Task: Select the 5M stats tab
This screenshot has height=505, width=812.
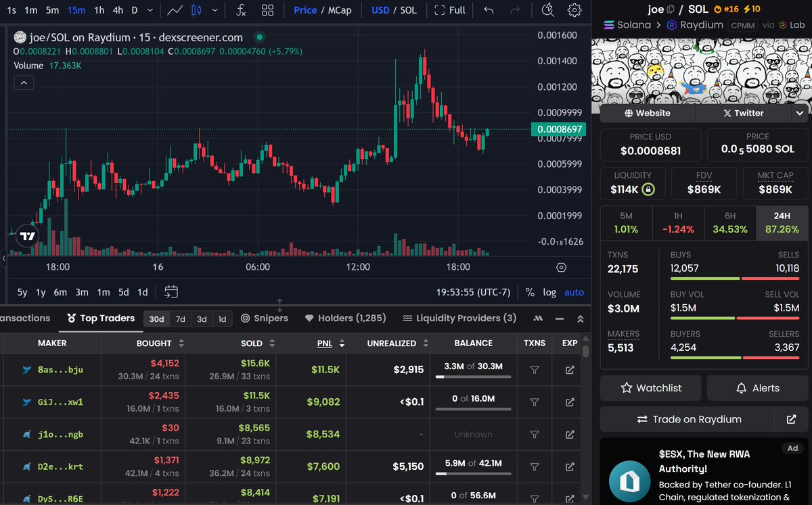Action: [626, 222]
